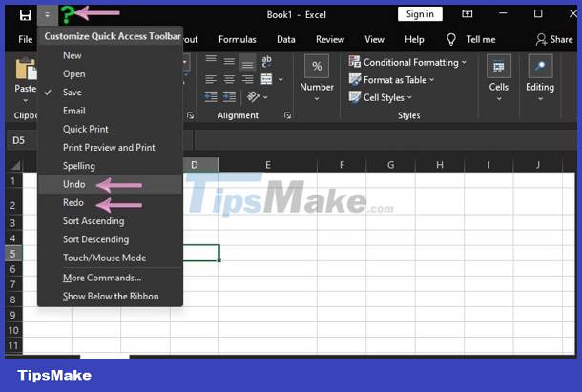Screen dimensions: 582x392
Task: Enable Redo in Quick Access menu
Action: tap(110, 203)
